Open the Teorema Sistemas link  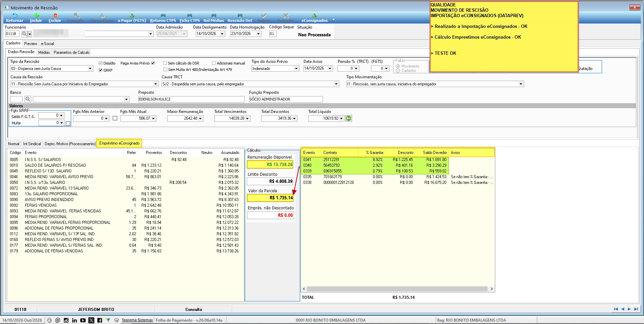click(x=137, y=320)
